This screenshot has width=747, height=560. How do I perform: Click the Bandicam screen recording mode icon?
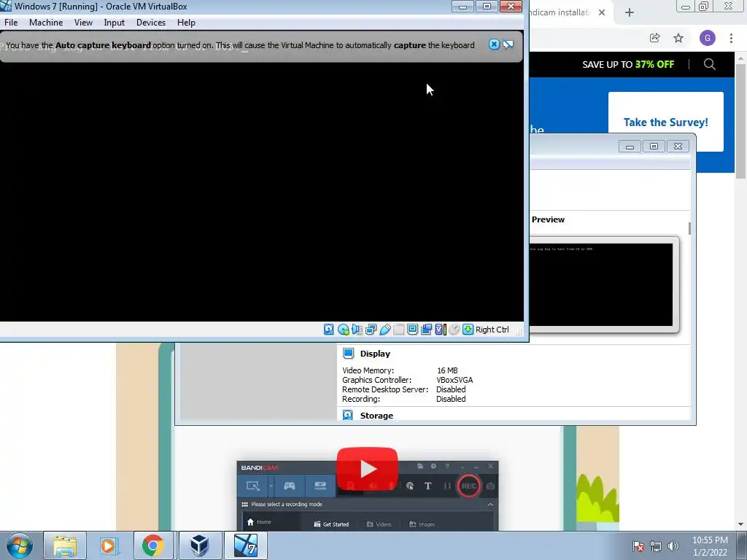pyautogui.click(x=253, y=486)
